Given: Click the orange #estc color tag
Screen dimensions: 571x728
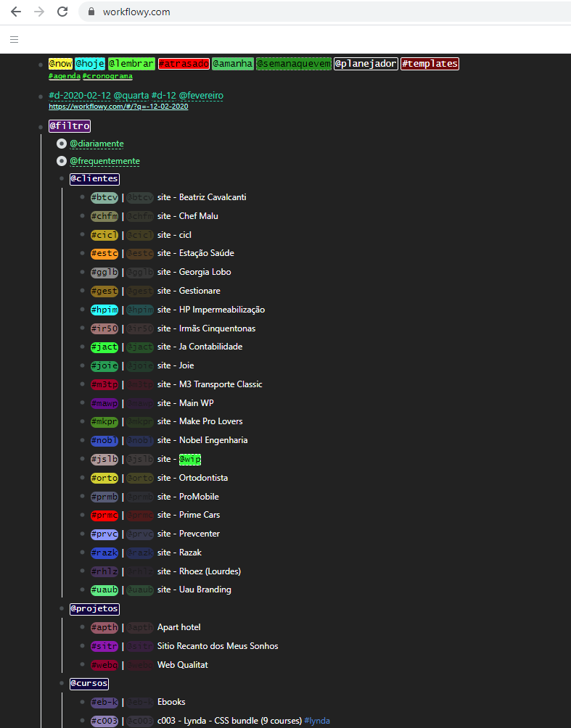Looking at the screenshot, I should [104, 253].
